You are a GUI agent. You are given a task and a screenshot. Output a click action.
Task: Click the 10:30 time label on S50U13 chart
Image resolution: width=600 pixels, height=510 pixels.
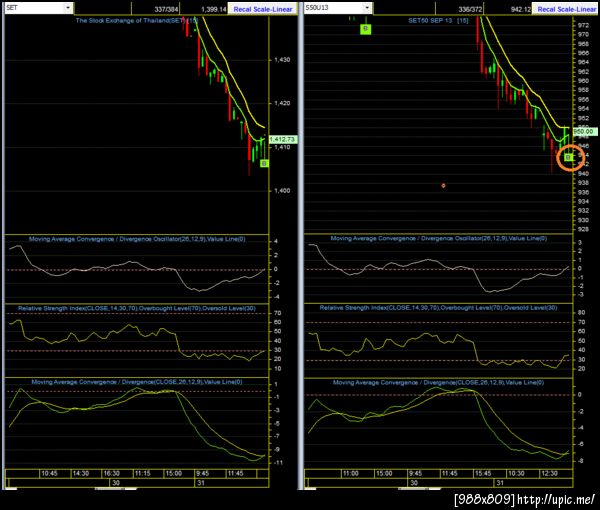click(516, 473)
